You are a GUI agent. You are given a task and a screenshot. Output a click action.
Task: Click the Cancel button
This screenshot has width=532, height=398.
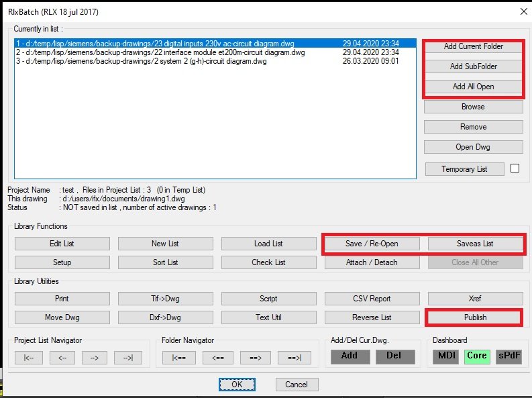click(x=297, y=385)
